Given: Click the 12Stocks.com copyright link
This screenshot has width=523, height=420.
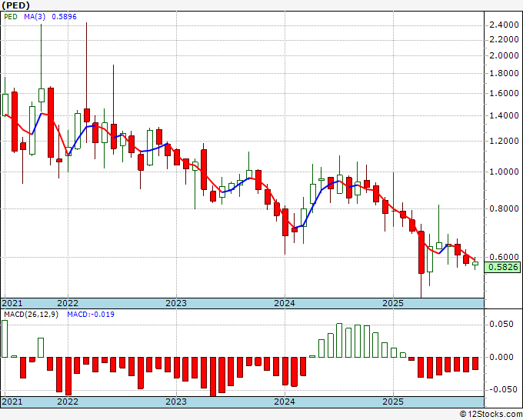Looking at the screenshot, I should (491, 415).
